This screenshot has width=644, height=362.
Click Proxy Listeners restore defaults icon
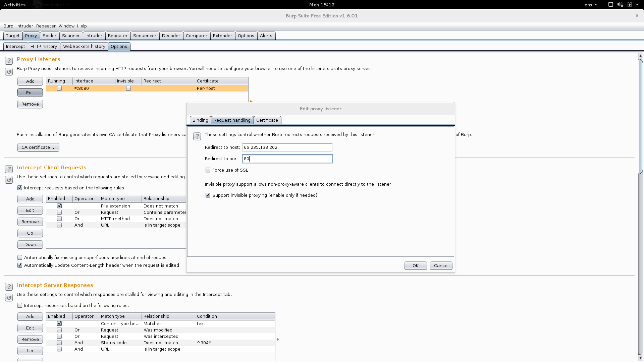click(x=9, y=72)
